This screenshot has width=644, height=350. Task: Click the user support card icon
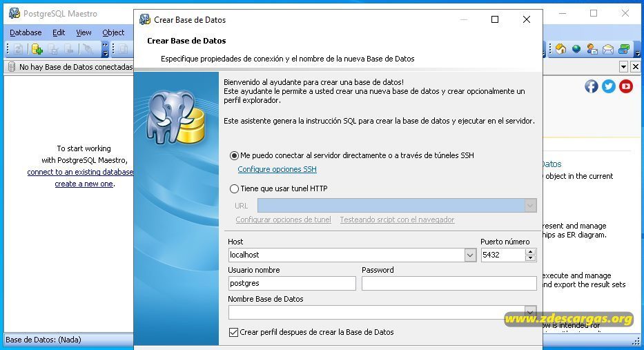(x=592, y=49)
